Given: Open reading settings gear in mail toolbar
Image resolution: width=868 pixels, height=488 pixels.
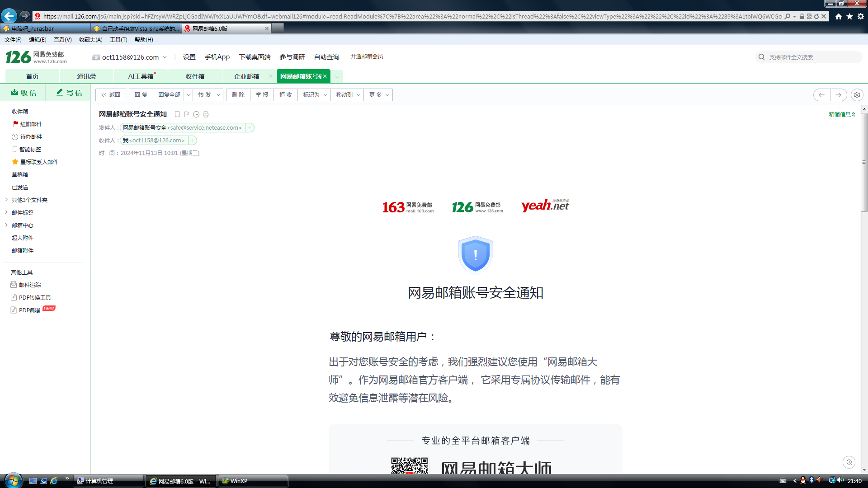Looking at the screenshot, I should tap(857, 95).
